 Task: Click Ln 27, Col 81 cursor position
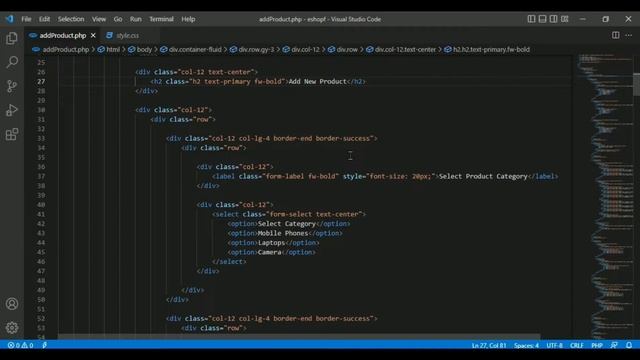click(489, 345)
